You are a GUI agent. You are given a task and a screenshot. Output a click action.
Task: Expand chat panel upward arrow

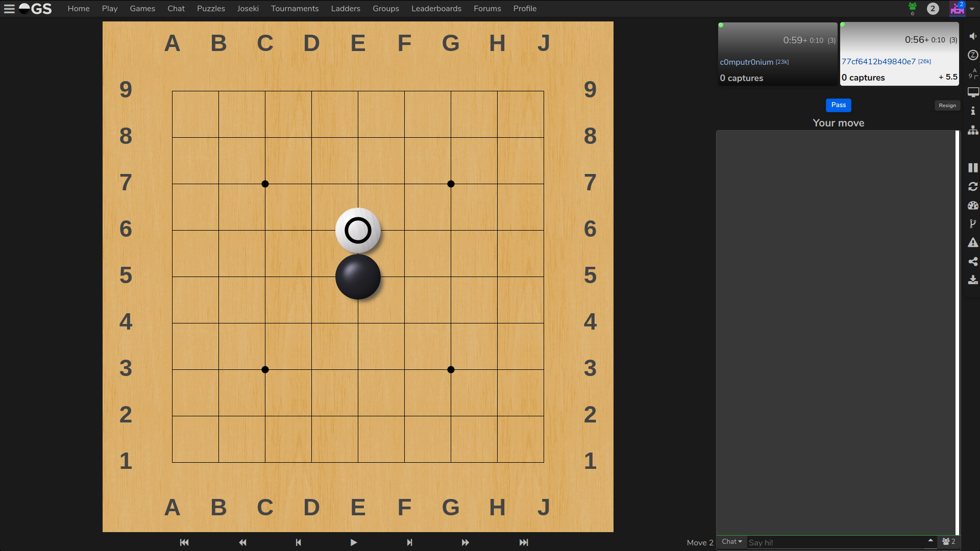[930, 540]
